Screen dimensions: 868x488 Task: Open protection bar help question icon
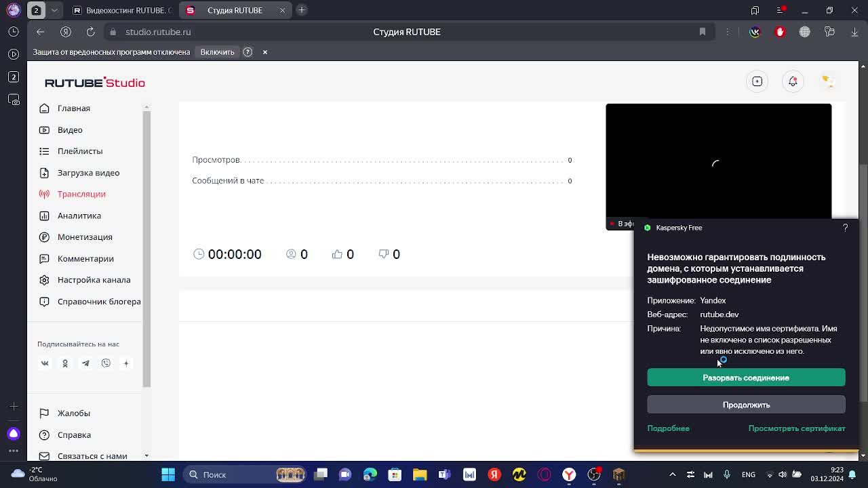(248, 52)
